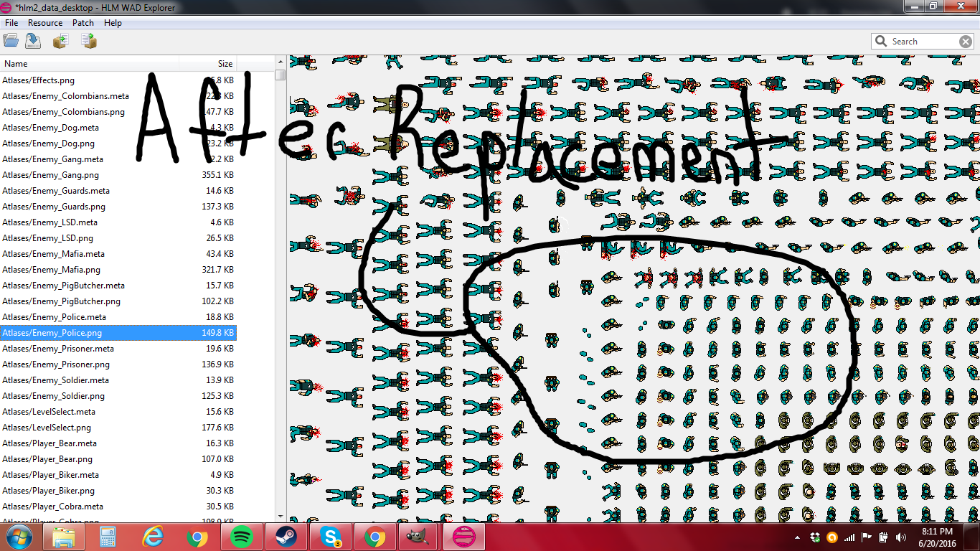Select Atlases/Effects.png in the file list
This screenshot has width=980, height=551.
coord(118,80)
